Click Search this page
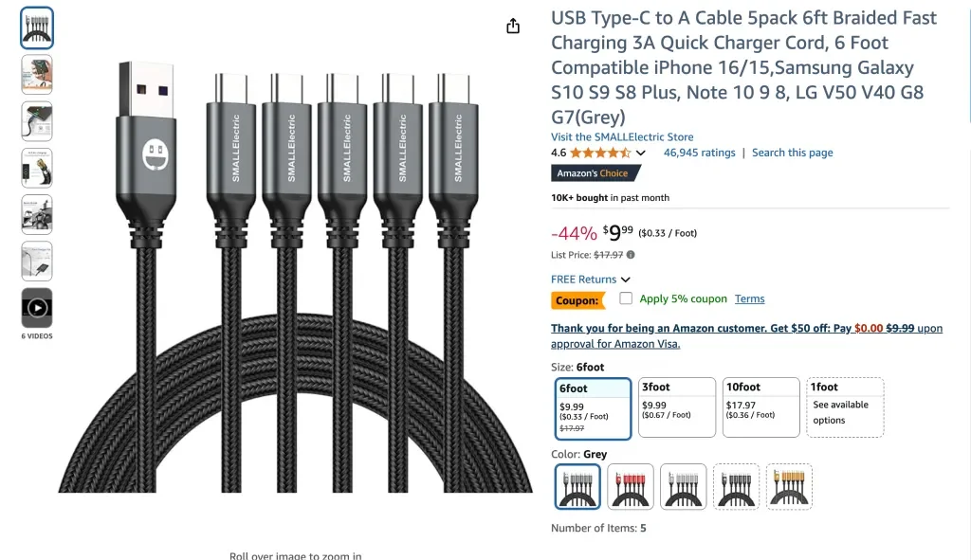The image size is (971, 560). [793, 153]
